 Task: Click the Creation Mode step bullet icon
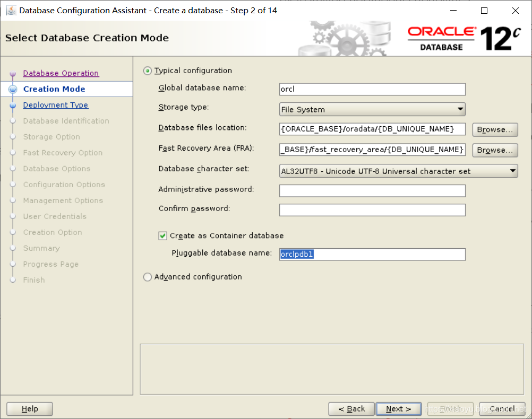[x=13, y=89]
